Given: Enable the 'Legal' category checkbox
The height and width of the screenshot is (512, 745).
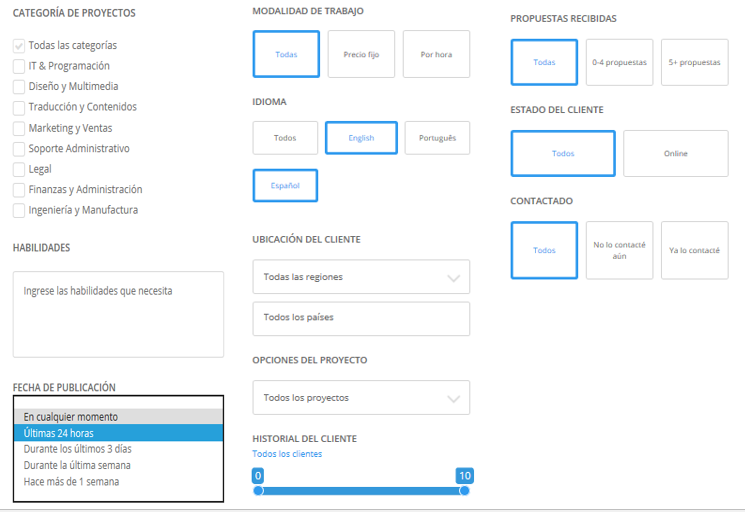Looking at the screenshot, I should coord(19,169).
